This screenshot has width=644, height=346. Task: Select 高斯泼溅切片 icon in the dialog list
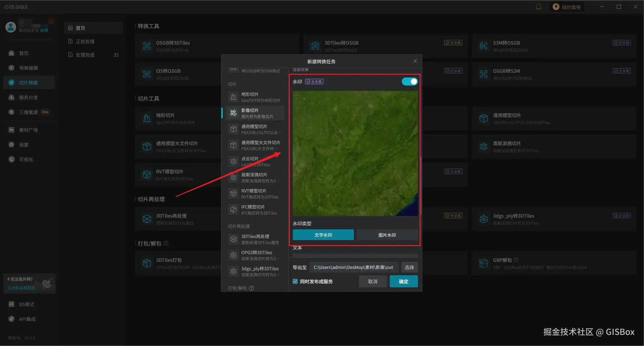click(233, 178)
